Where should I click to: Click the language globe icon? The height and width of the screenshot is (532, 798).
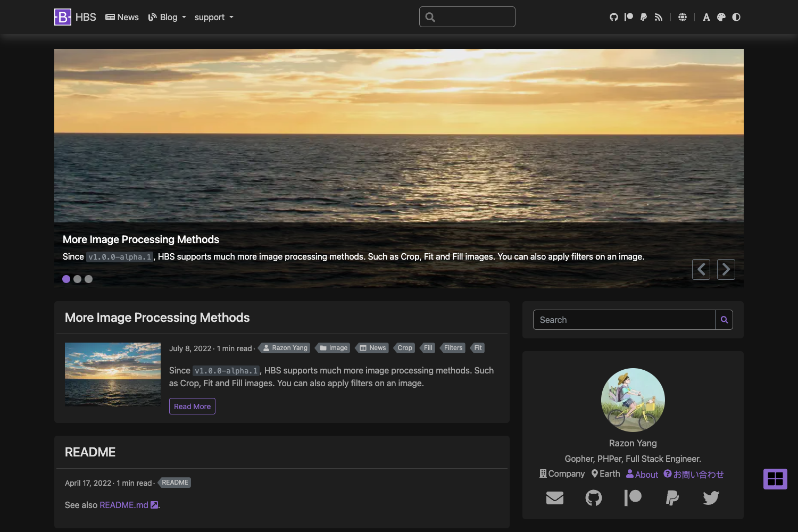[x=682, y=16]
